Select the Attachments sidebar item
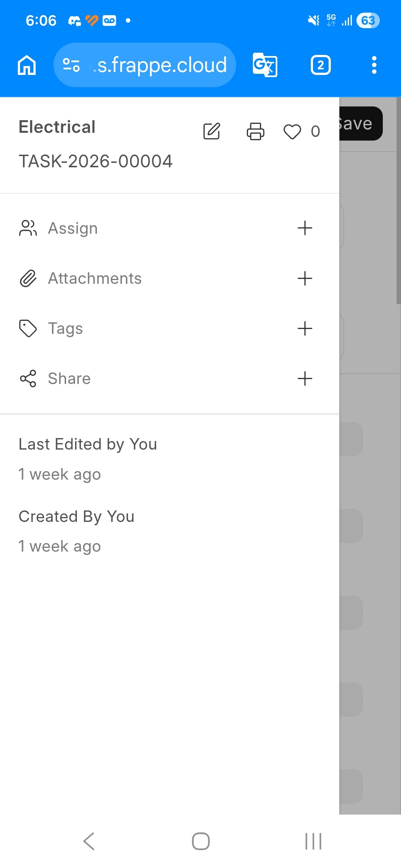The height and width of the screenshot is (868, 401). tap(95, 278)
